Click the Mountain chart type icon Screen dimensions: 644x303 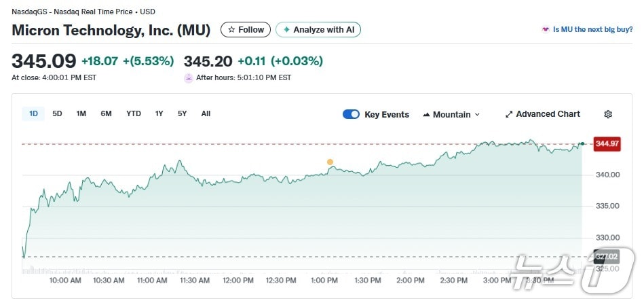pos(426,114)
